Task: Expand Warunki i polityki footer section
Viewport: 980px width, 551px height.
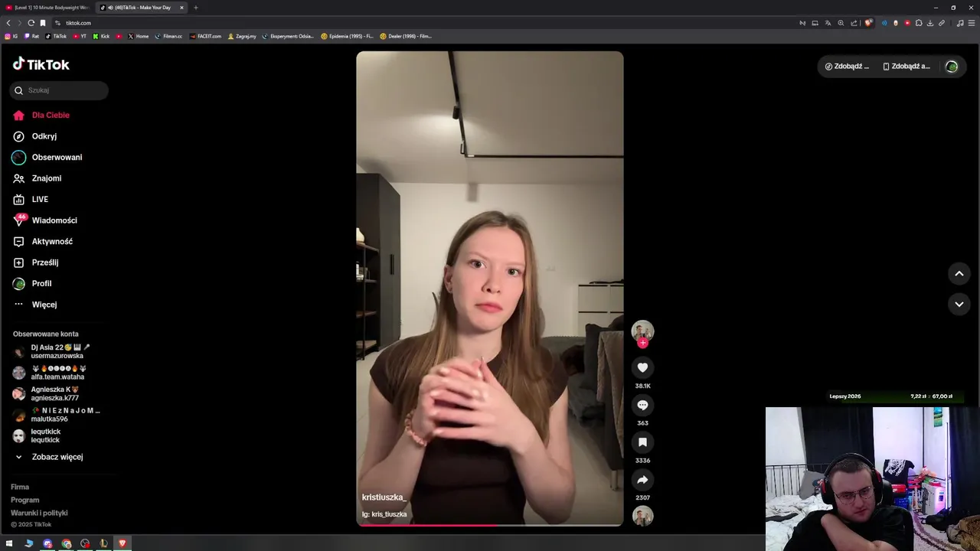Action: (x=39, y=514)
